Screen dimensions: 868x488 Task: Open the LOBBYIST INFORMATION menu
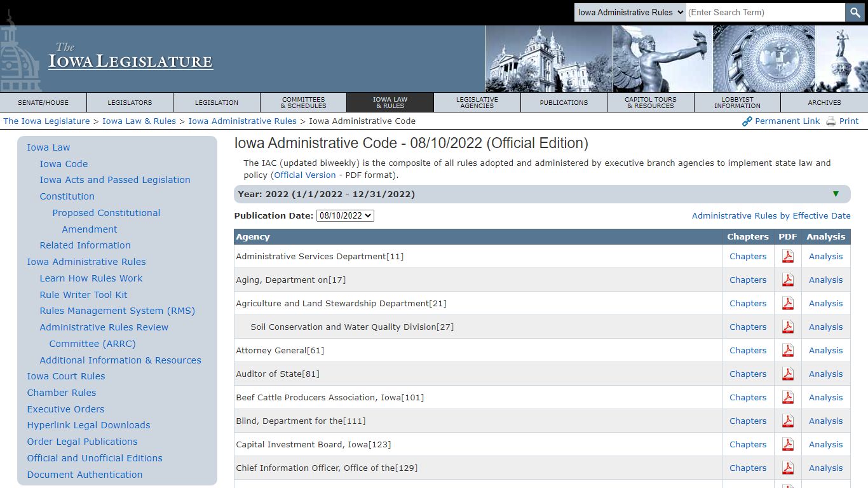point(737,102)
